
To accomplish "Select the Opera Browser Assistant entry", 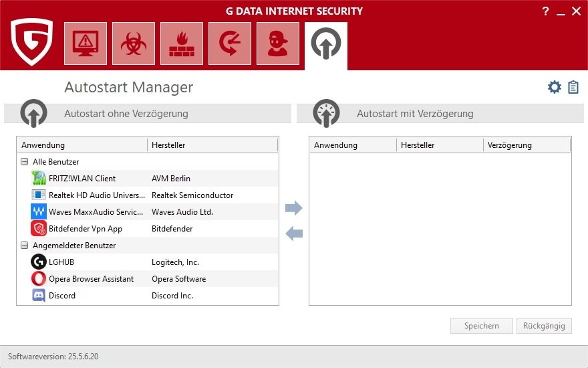I will (91, 278).
